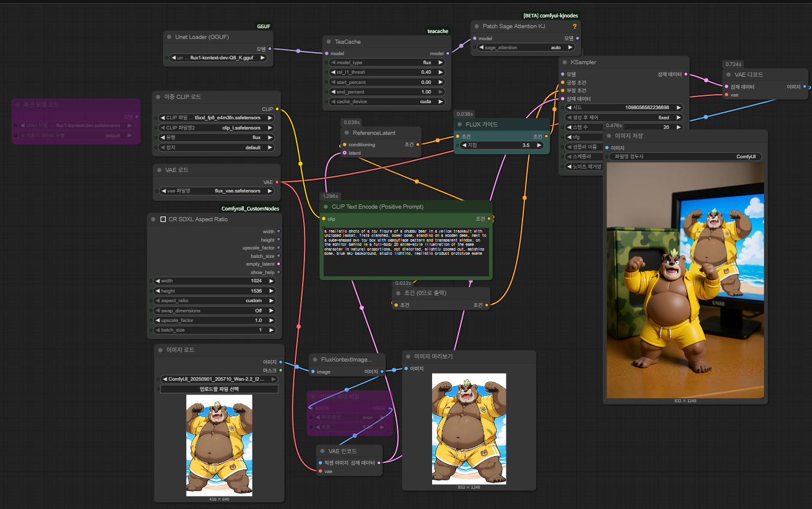The width and height of the screenshot is (812, 509).
Task: Increase rel_l1_thresh with its right arrow
Action: [440, 72]
